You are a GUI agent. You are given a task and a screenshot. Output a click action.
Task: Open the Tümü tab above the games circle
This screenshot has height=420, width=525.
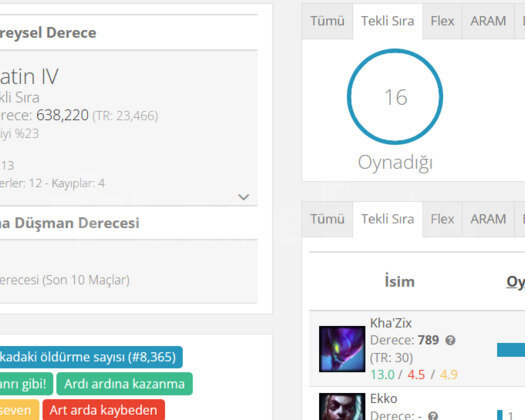[327, 21]
